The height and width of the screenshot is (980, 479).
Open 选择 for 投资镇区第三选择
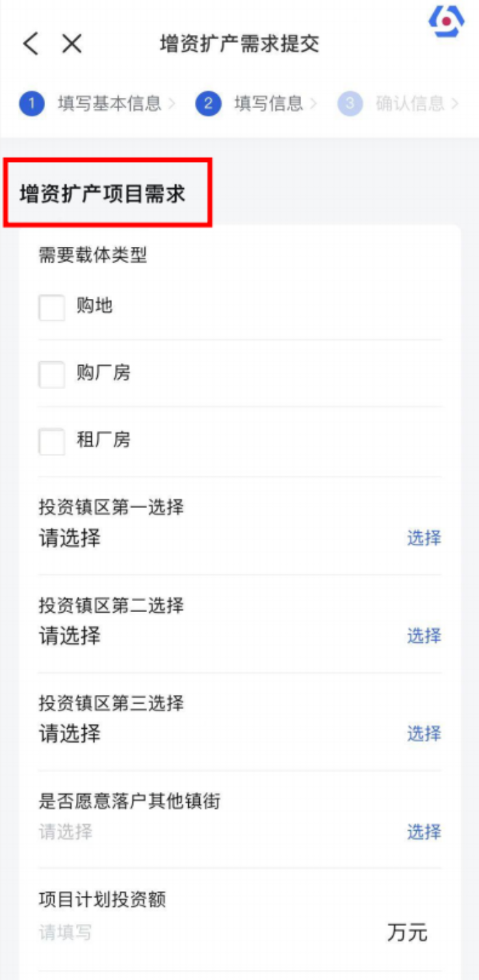[x=424, y=734]
